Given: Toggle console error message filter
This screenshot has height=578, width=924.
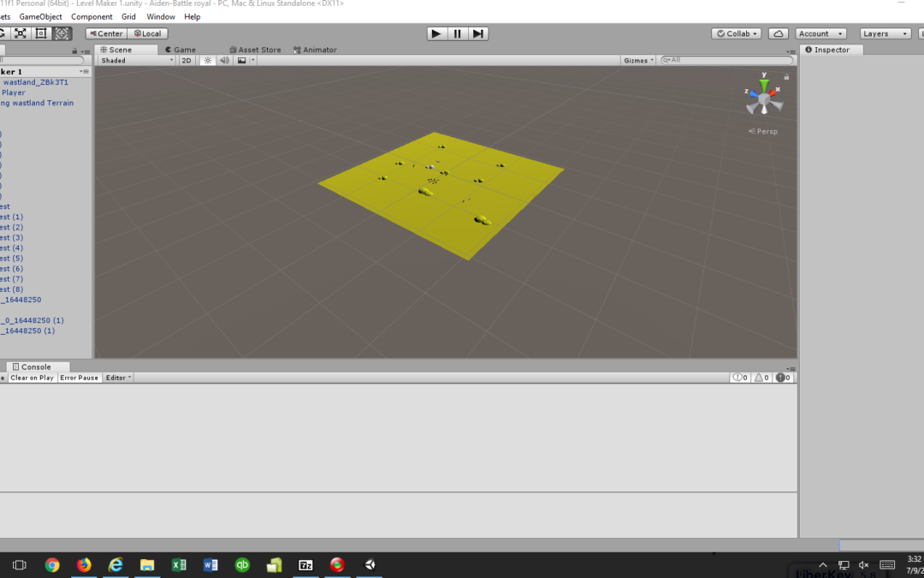Looking at the screenshot, I should [x=783, y=378].
